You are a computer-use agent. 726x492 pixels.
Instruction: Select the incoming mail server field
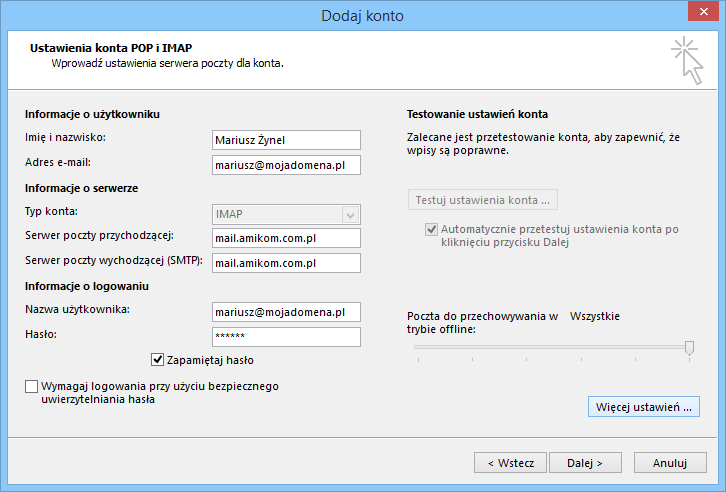click(286, 238)
